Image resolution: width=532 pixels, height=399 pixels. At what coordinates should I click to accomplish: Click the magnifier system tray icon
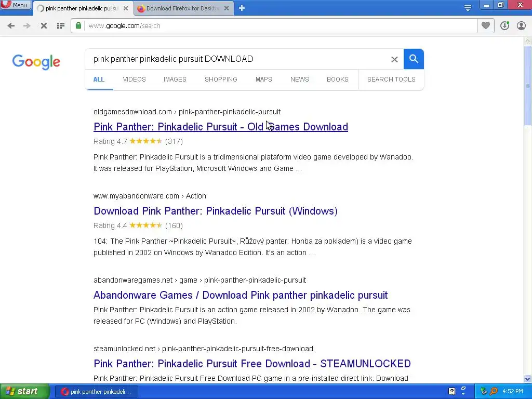(x=494, y=391)
